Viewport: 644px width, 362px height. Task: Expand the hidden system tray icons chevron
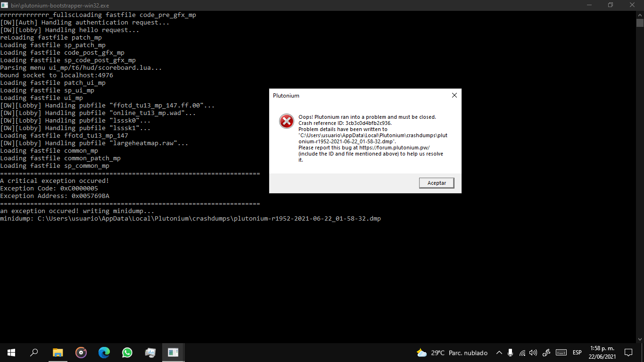coord(499,353)
